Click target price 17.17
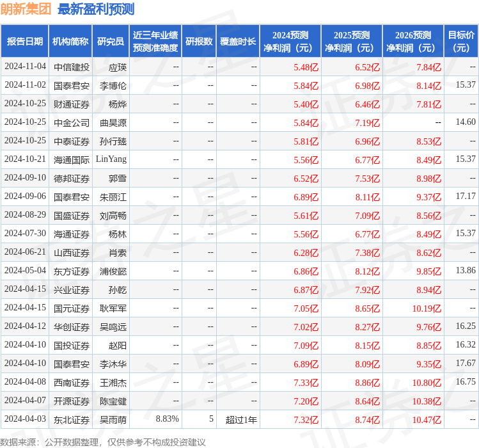The height and width of the screenshot is (448, 479). (x=466, y=196)
